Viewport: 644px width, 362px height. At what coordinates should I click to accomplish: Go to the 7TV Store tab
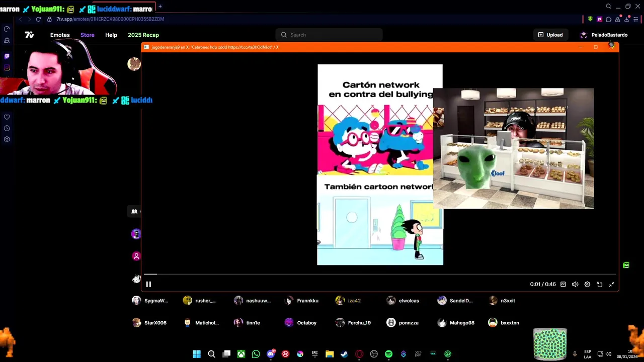click(x=88, y=35)
